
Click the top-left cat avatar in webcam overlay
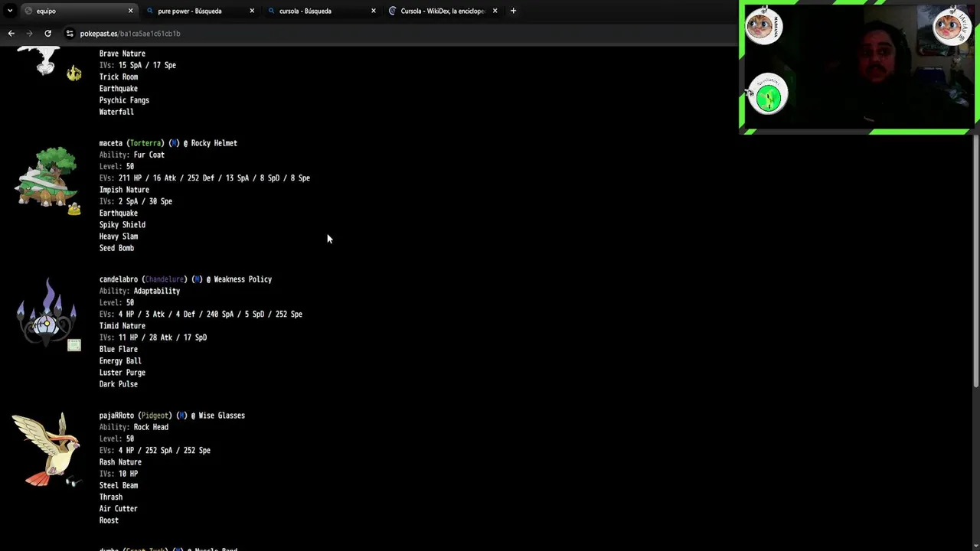pos(763,26)
